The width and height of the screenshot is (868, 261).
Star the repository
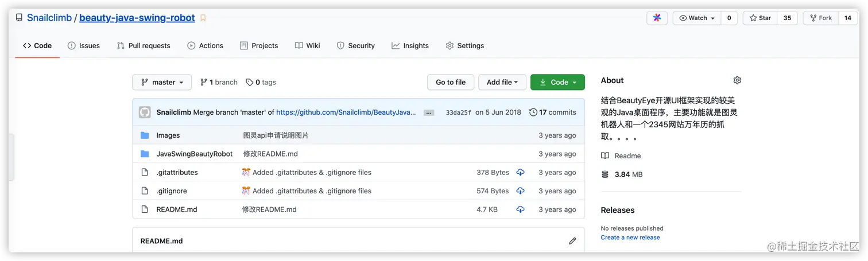coord(760,18)
